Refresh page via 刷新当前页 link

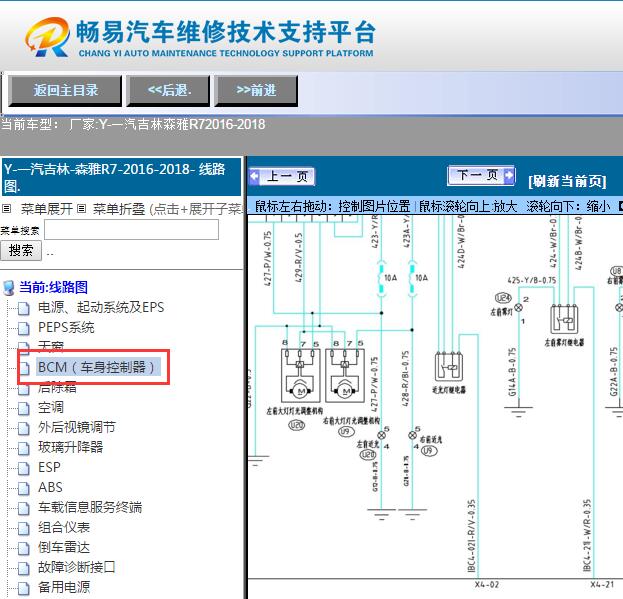[567, 182]
